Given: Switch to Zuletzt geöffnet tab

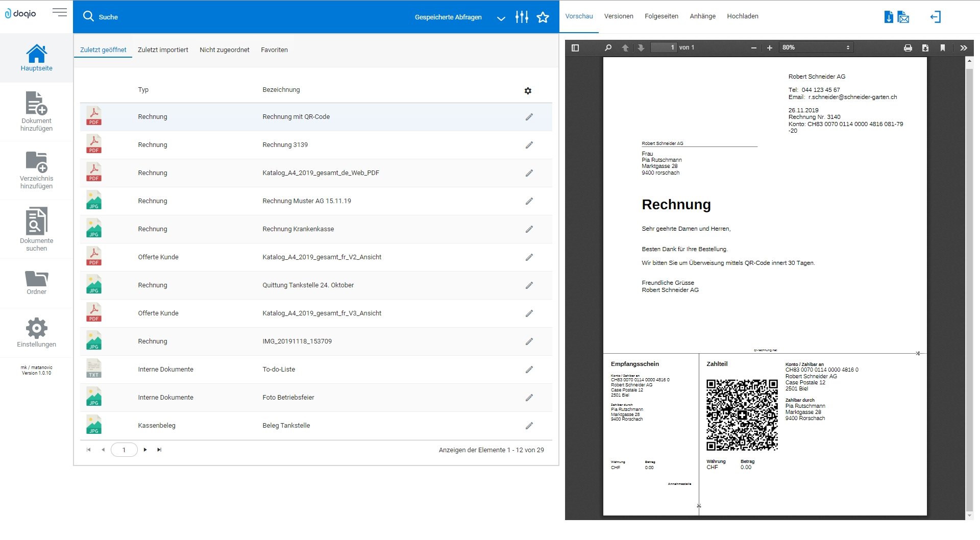Looking at the screenshot, I should tap(103, 50).
